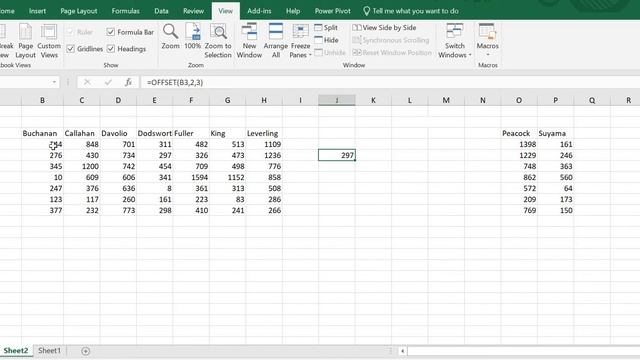
Task: Select the View tab
Action: coord(225,11)
